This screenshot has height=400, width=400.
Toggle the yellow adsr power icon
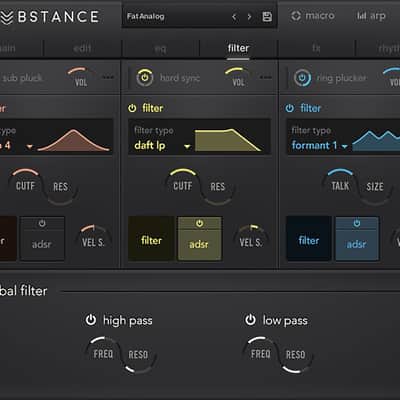click(x=199, y=223)
